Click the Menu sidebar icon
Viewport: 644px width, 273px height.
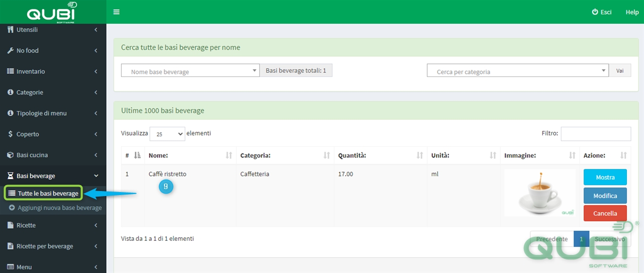[11, 267]
